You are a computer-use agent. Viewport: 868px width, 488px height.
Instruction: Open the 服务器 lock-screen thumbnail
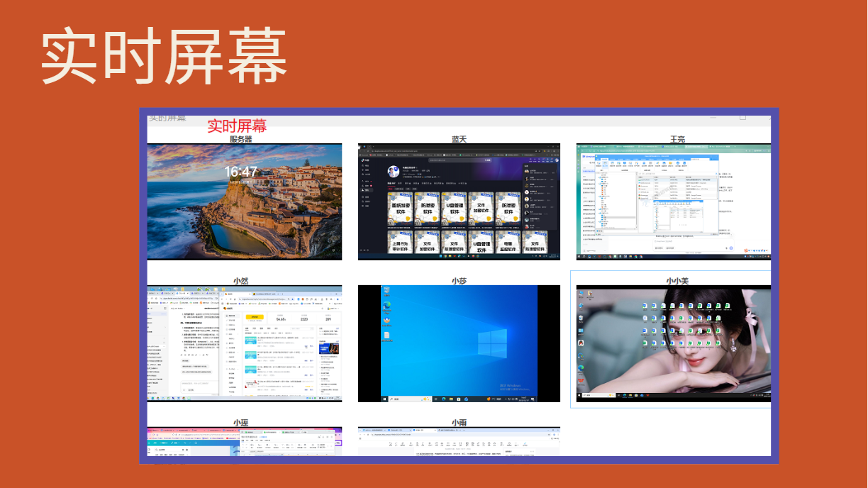(245, 201)
